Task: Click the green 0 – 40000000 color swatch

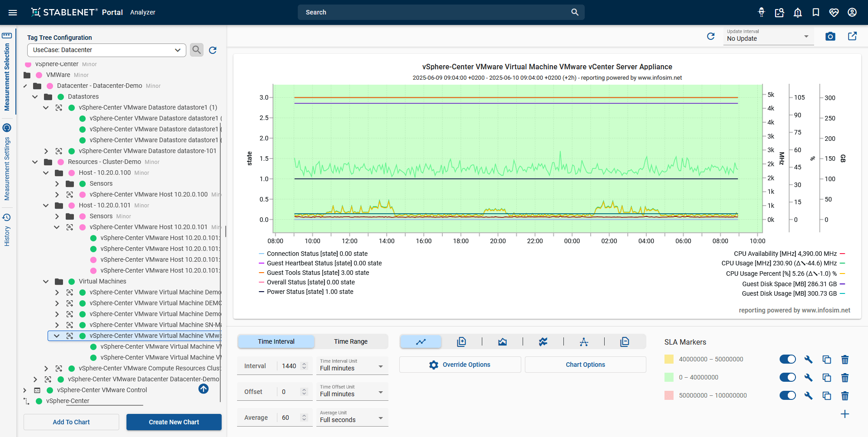Action: tap(669, 377)
